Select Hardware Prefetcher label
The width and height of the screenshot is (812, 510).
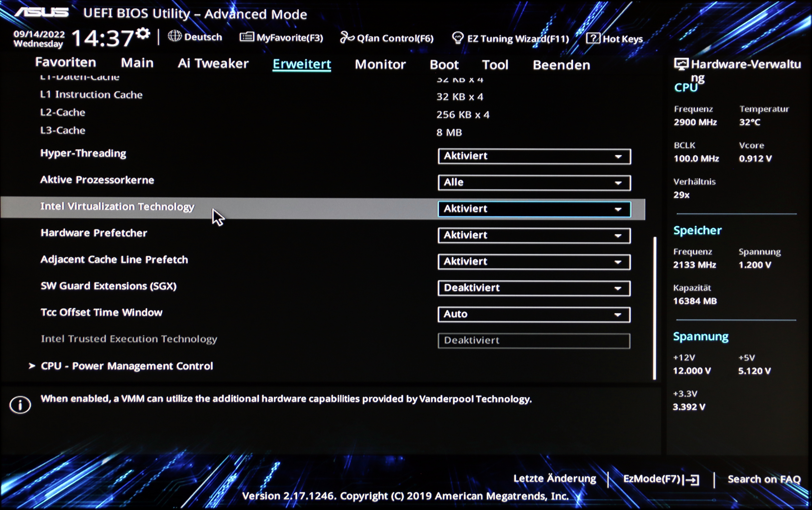[x=94, y=233]
